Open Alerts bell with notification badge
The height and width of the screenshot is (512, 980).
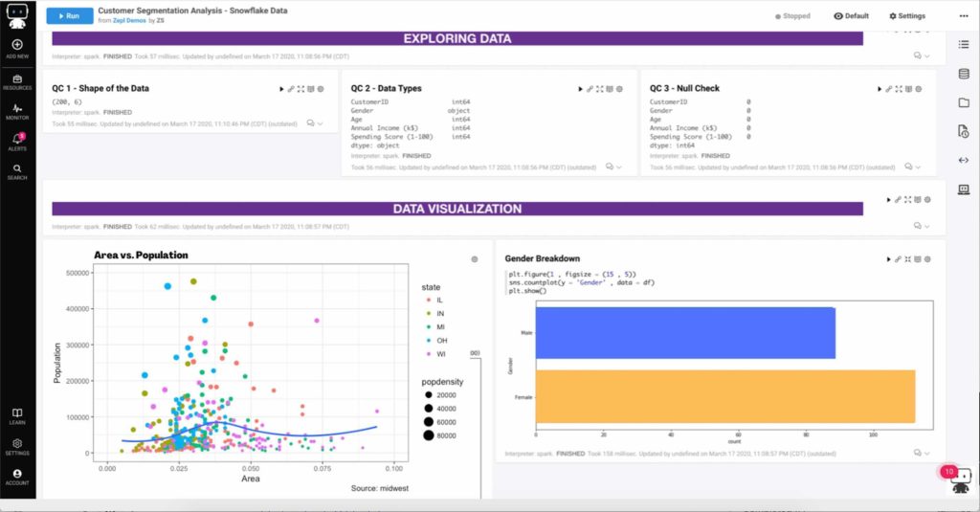tap(17, 142)
